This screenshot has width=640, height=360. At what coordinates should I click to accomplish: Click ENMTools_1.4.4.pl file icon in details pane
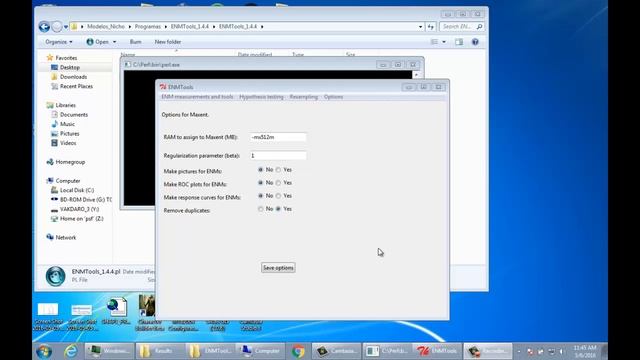(55, 276)
